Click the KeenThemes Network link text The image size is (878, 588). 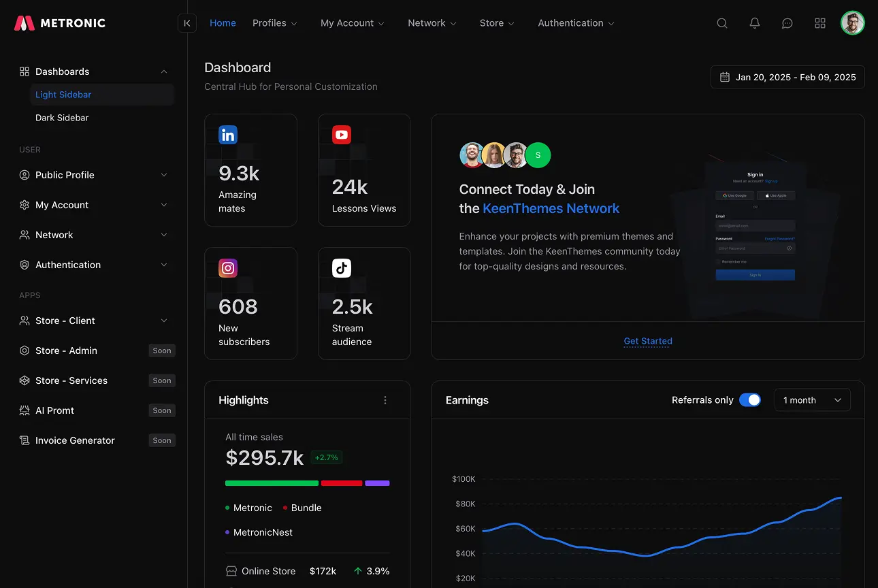tap(551, 208)
